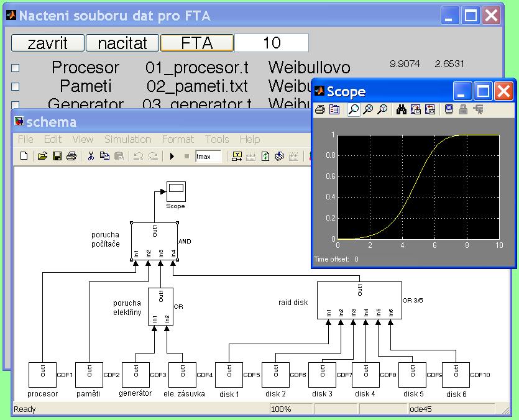519x420 pixels.
Task: Select the paměti CDF2 block
Action: click(x=89, y=375)
